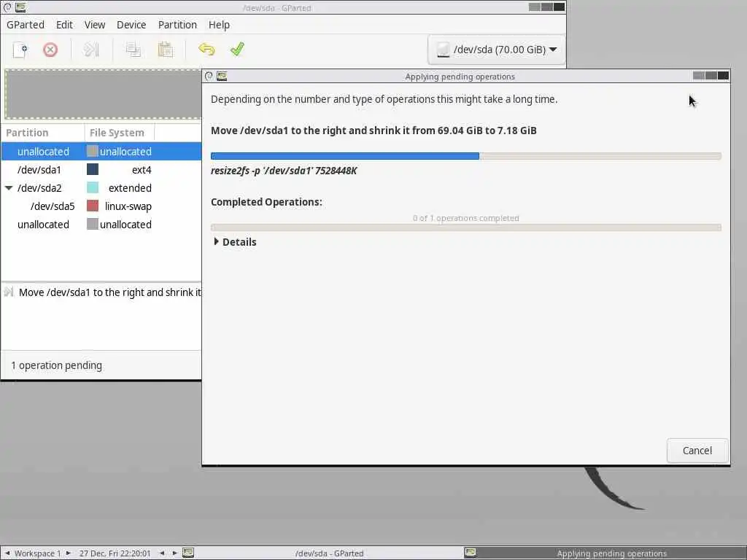Click the File System column header

120,133
